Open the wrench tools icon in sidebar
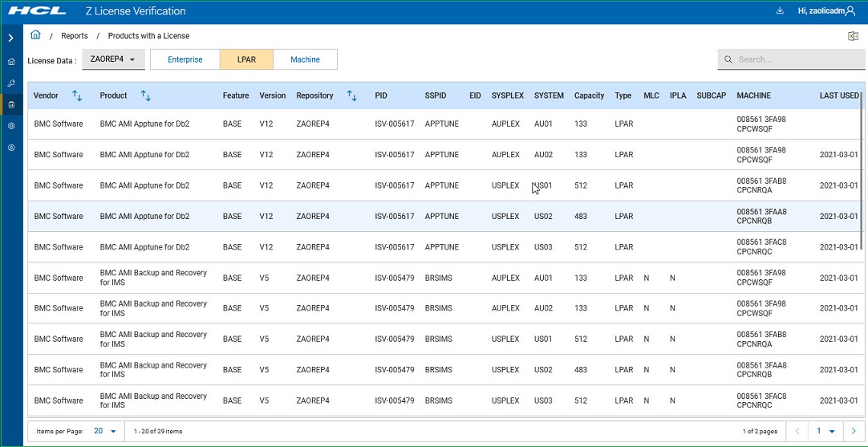Screen dimensions: 868x447 [x=10, y=83]
